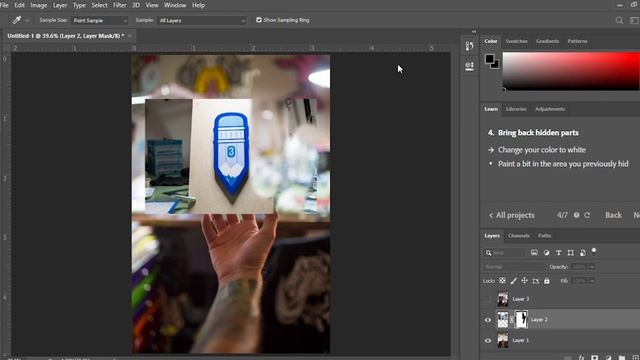Select Layer 2 mask thumbnail
Viewport: 640px width, 360px height.
pos(521,320)
